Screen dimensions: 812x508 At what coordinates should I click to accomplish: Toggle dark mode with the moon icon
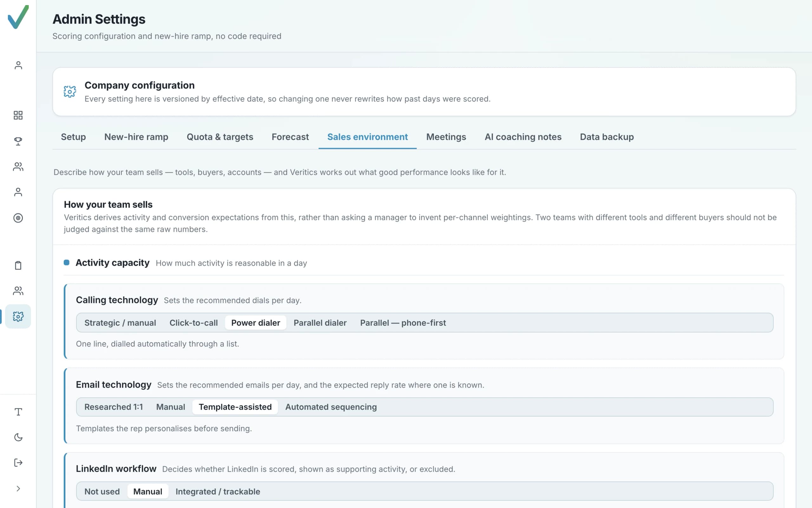click(x=18, y=438)
